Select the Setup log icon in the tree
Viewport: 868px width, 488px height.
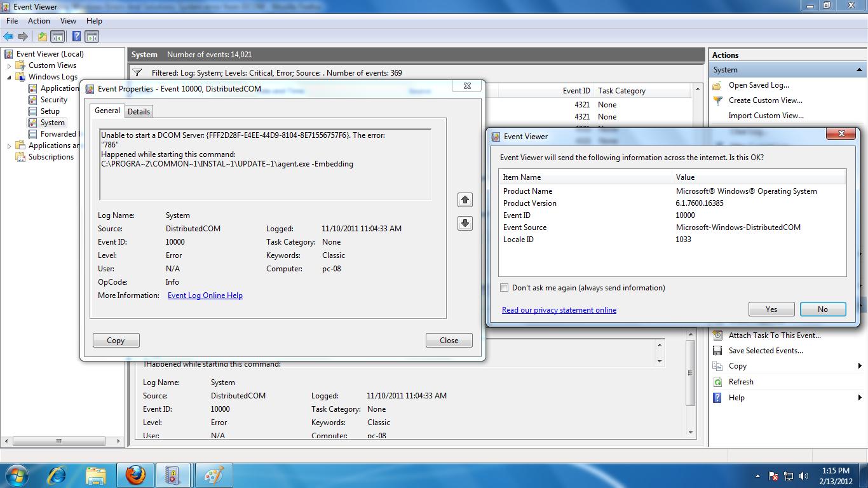32,111
